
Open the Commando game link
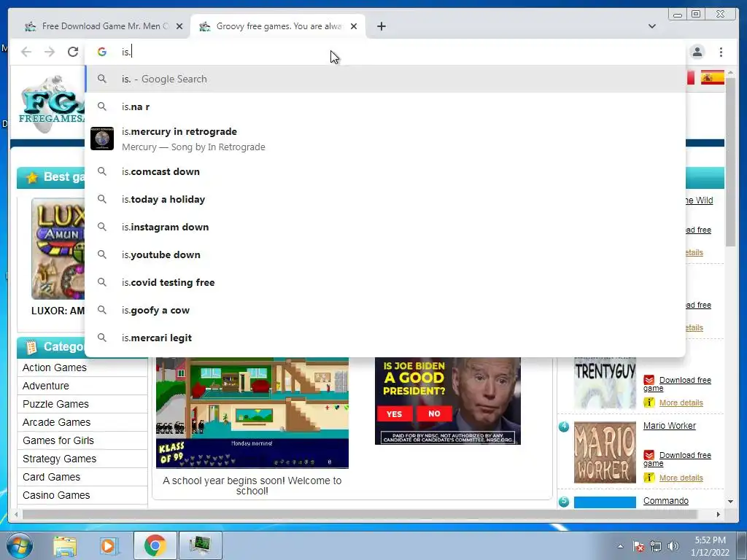point(665,501)
